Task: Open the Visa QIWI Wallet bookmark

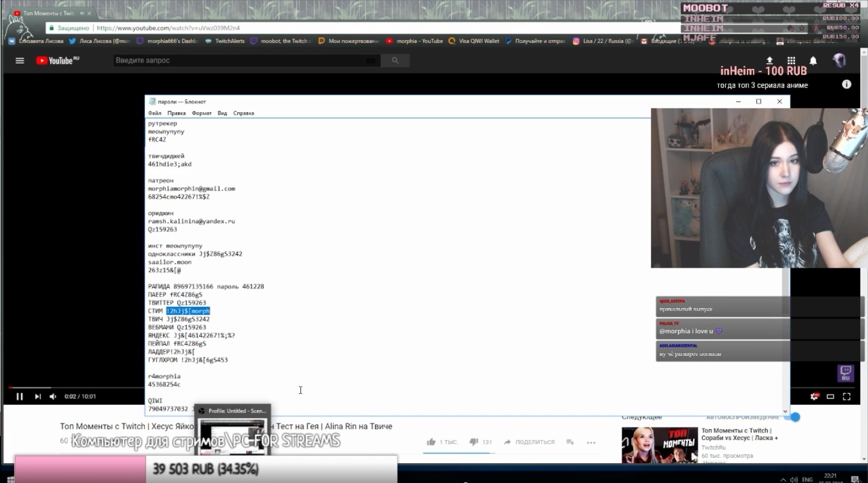Action: coord(474,41)
